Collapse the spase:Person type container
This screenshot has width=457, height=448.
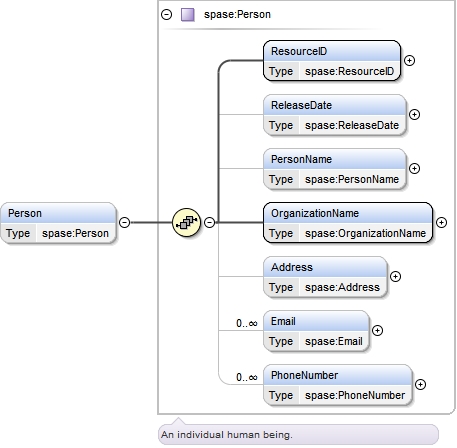[x=166, y=15]
